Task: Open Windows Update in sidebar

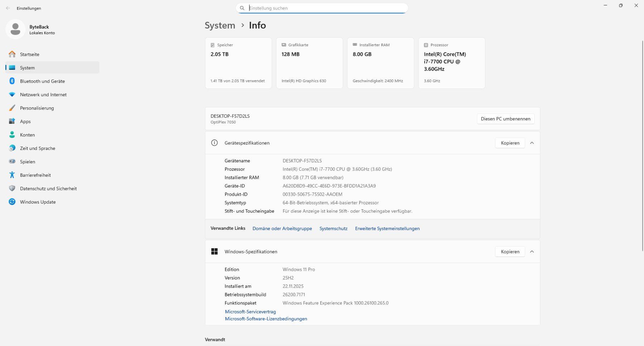Action: [x=52, y=202]
